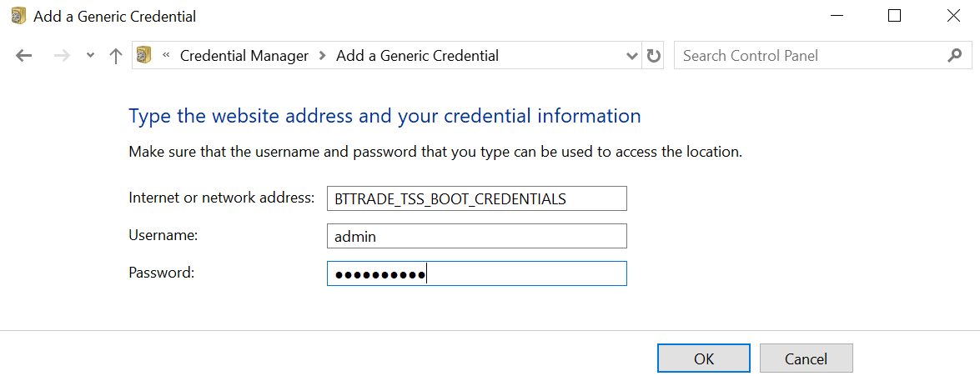Click the 'Internet or network address:' label

tap(221, 198)
